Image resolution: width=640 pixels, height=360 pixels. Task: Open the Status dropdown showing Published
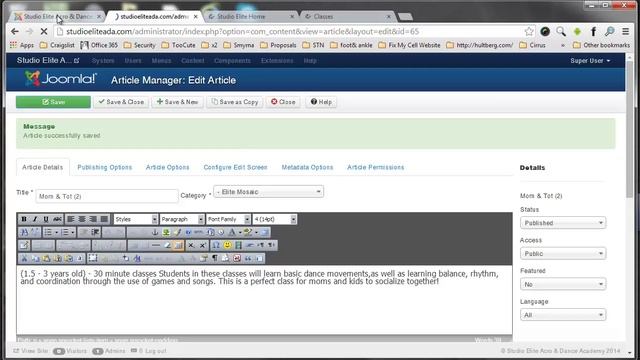click(x=563, y=223)
